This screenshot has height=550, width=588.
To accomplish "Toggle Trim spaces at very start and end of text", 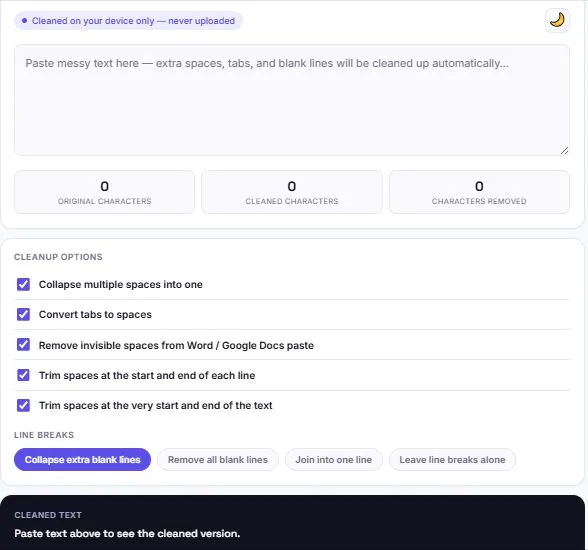I will coord(23,405).
